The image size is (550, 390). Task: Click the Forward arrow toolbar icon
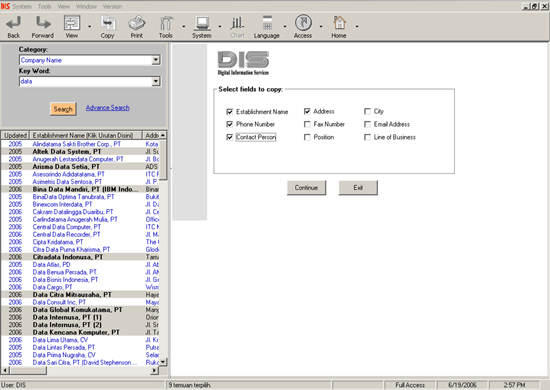point(43,23)
